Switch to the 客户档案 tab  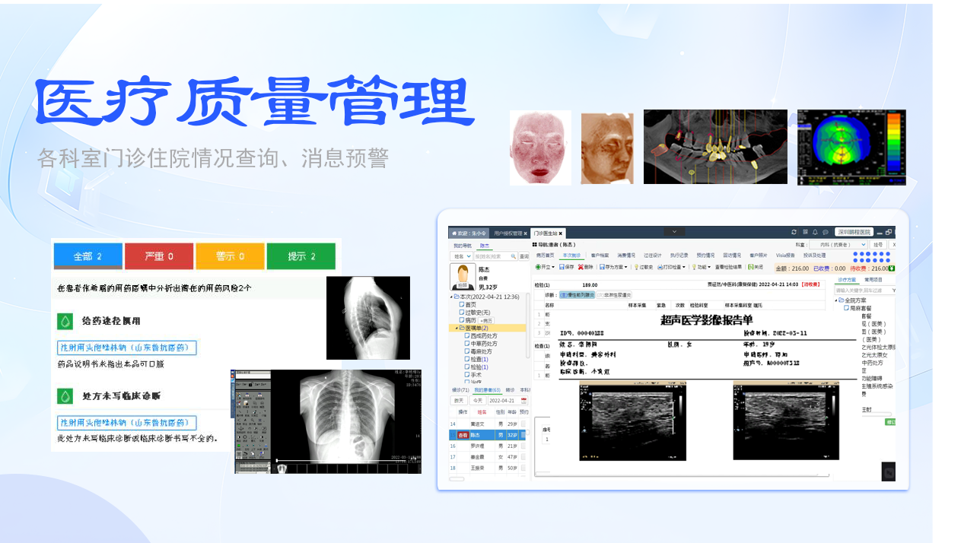tap(600, 256)
